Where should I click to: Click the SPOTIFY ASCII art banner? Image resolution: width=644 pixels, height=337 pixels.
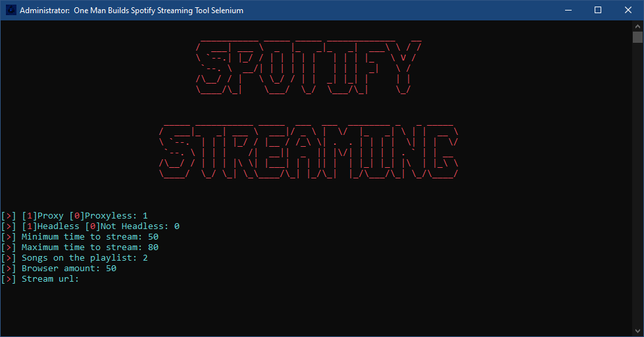tap(309, 67)
